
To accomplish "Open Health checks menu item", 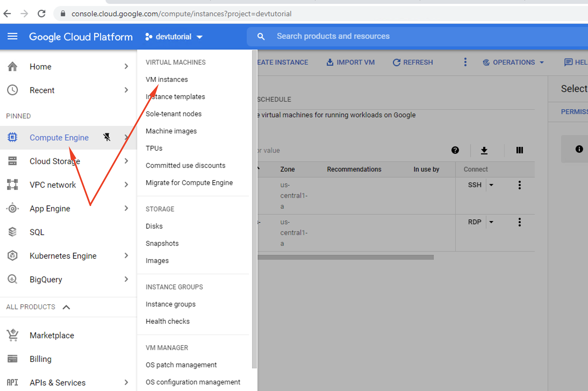I will (167, 321).
